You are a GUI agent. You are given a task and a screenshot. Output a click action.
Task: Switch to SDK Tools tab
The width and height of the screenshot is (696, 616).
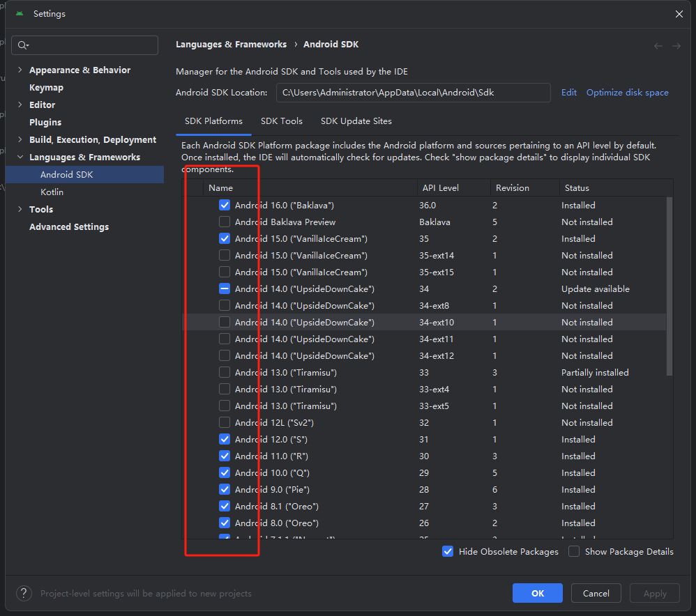coord(282,121)
